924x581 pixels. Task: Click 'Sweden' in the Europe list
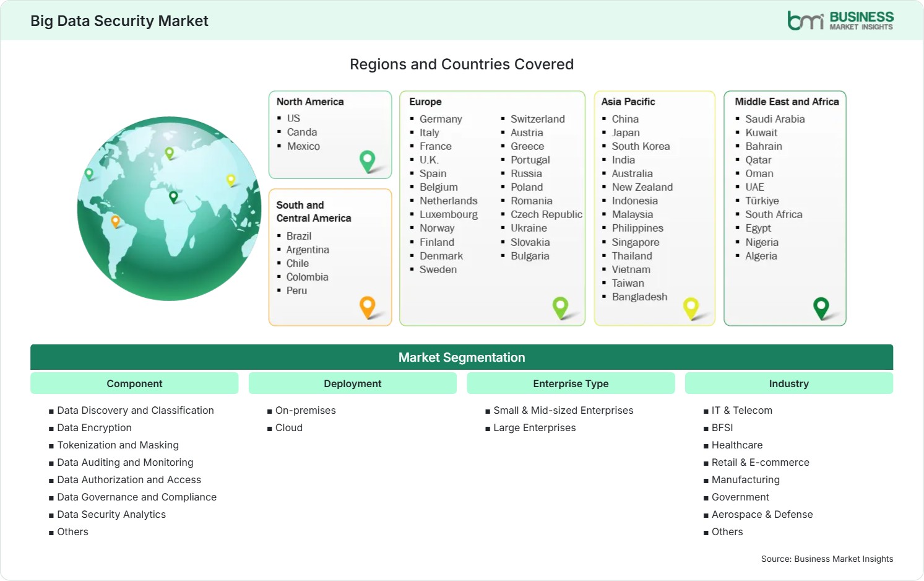click(438, 269)
